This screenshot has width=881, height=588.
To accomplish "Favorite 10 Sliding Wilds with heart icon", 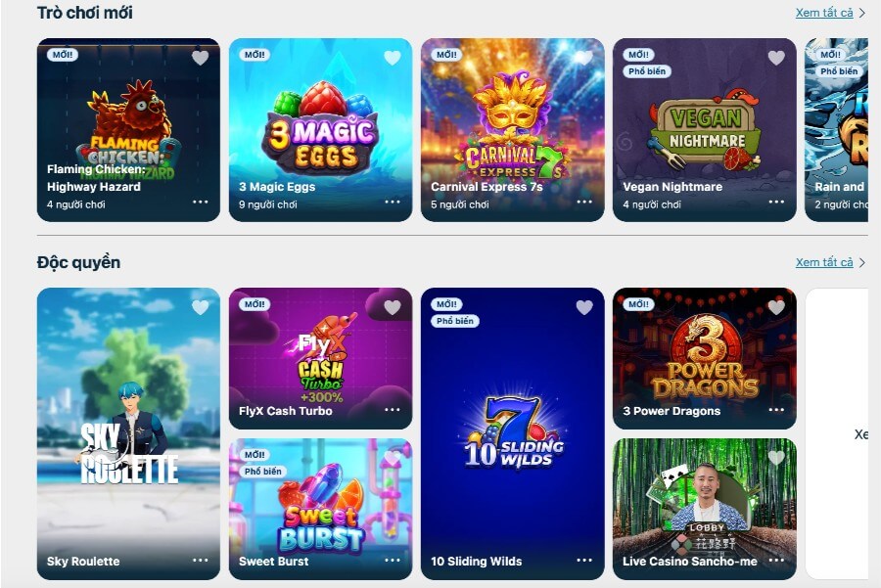I will 584,307.
